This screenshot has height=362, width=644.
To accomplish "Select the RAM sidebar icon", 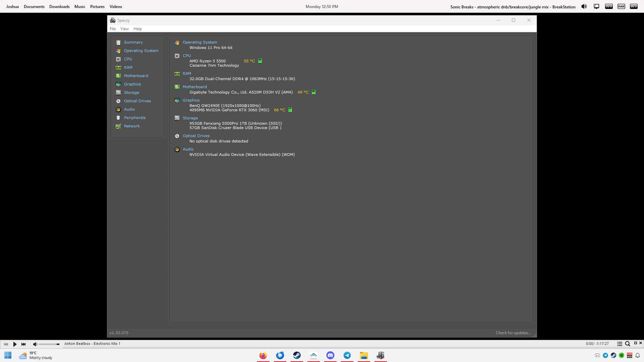I will [x=118, y=67].
